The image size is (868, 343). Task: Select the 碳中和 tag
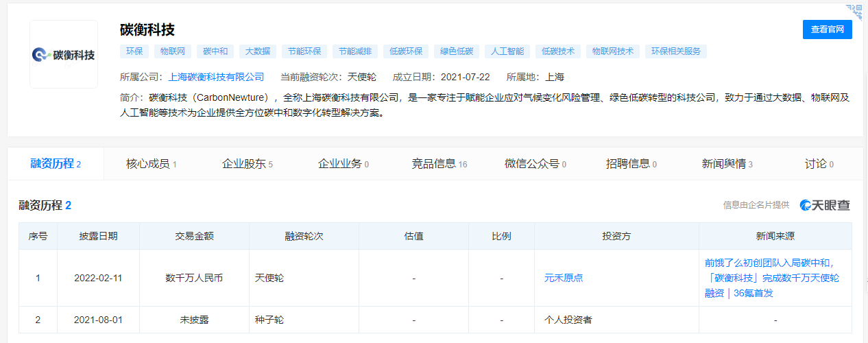click(x=216, y=51)
